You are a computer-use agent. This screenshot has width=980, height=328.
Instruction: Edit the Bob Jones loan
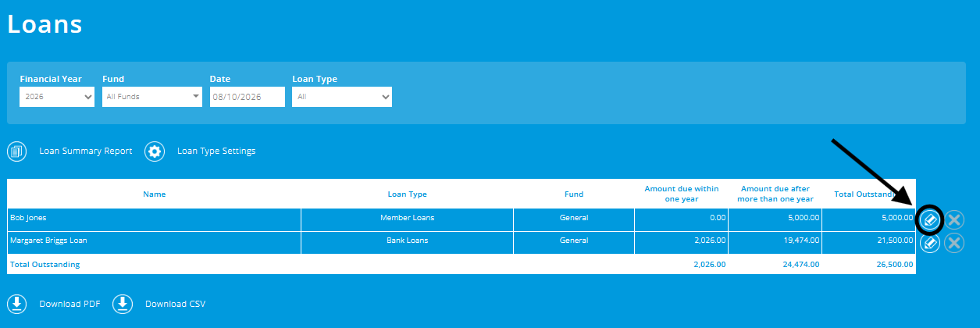(x=929, y=220)
